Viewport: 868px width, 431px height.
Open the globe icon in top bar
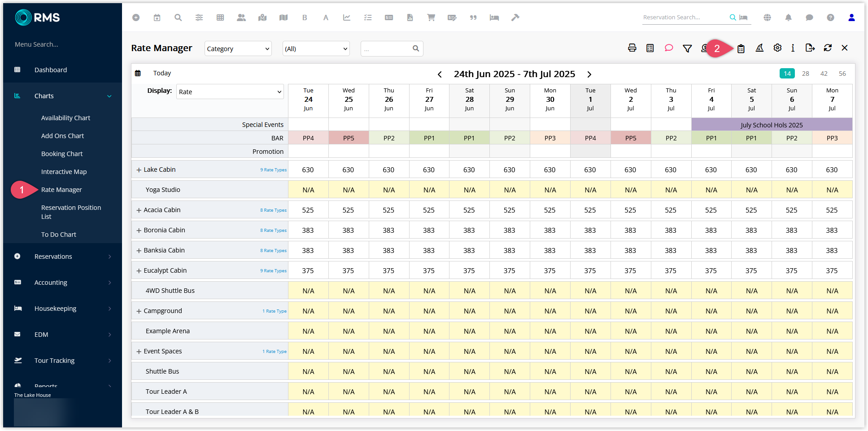point(768,17)
